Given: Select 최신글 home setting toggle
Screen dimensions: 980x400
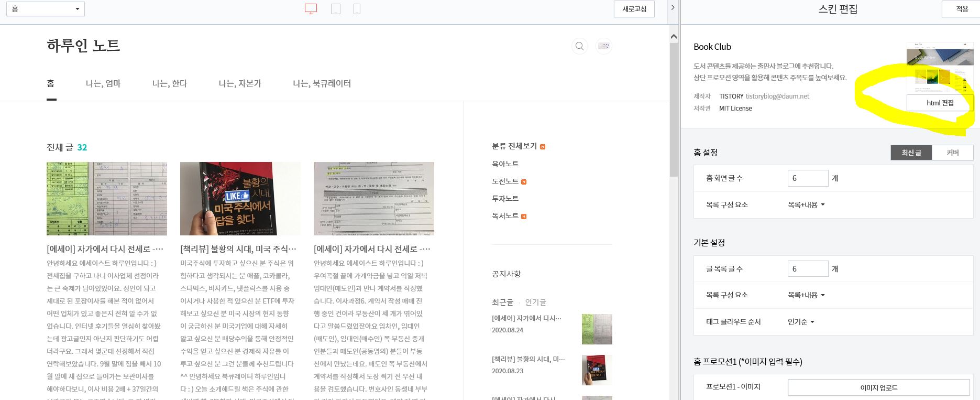Looking at the screenshot, I should 911,153.
